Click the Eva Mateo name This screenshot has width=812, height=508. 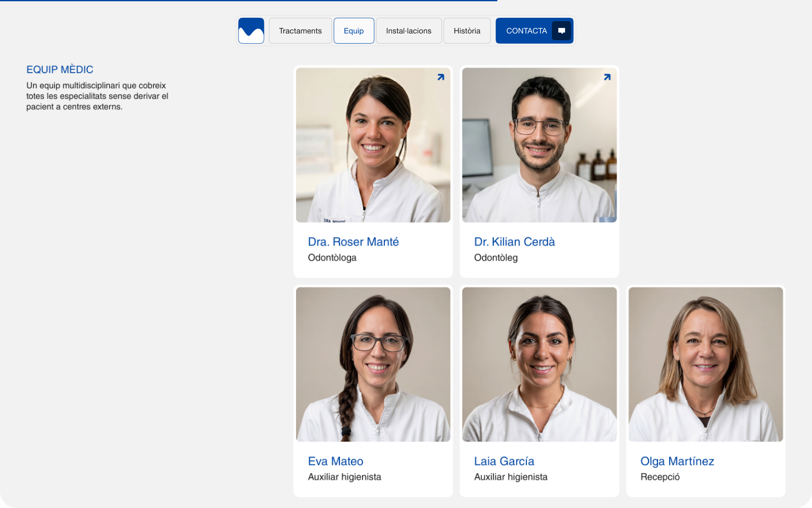[x=335, y=461]
